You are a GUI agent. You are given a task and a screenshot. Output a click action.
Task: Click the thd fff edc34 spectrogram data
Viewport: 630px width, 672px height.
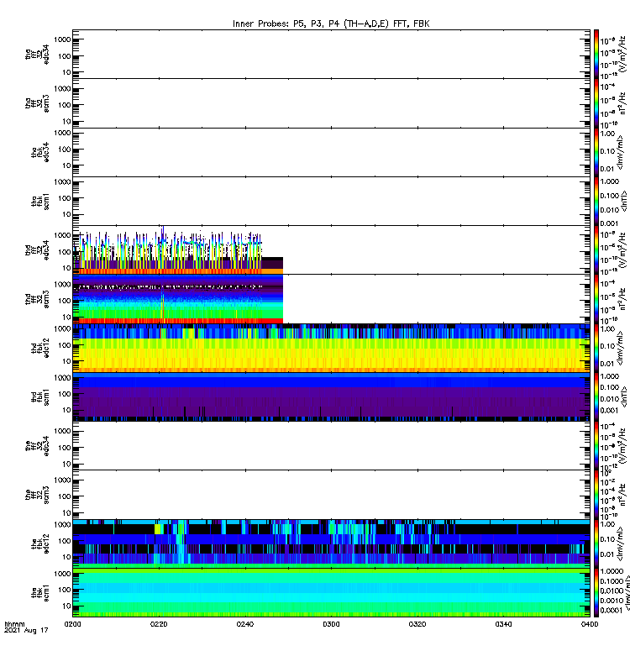pyautogui.click(x=178, y=250)
